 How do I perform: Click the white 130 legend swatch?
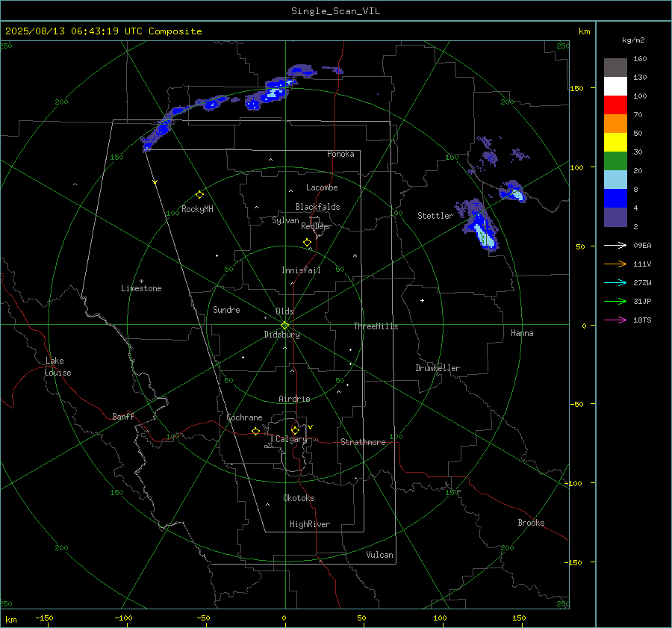click(x=615, y=87)
